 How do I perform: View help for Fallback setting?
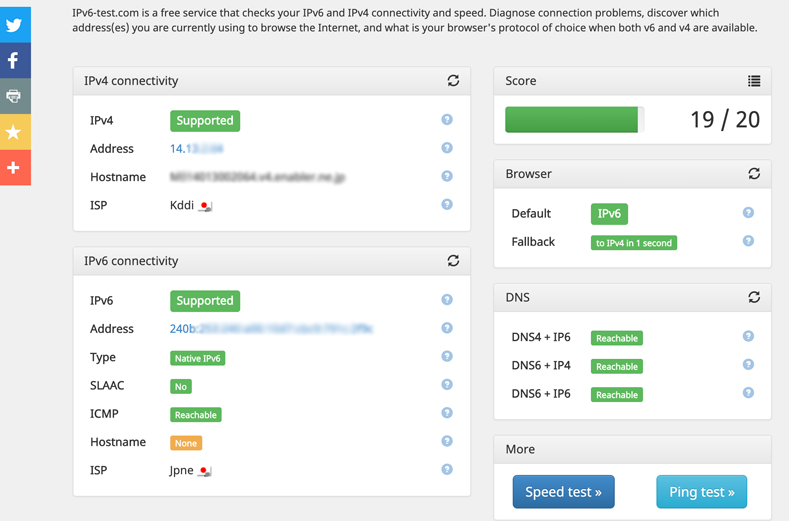[748, 241]
